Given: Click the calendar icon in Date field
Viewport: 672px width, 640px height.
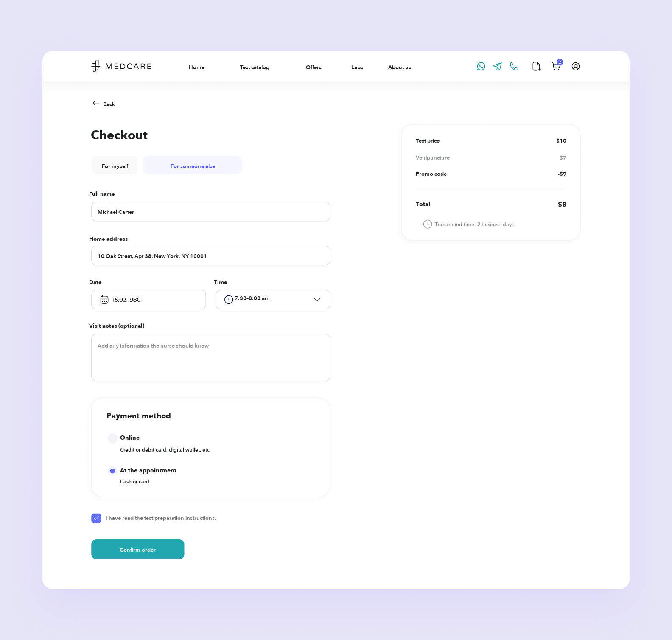Looking at the screenshot, I should click(104, 300).
